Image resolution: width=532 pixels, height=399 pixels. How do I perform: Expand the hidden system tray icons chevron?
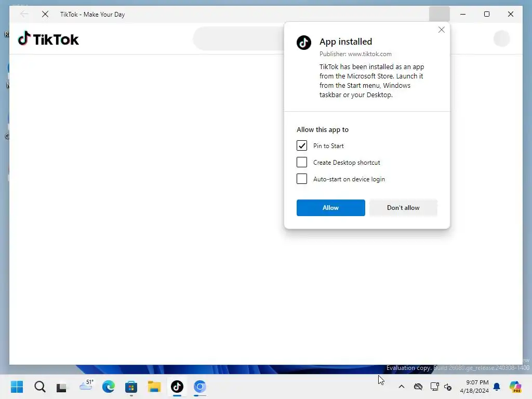coord(402,387)
